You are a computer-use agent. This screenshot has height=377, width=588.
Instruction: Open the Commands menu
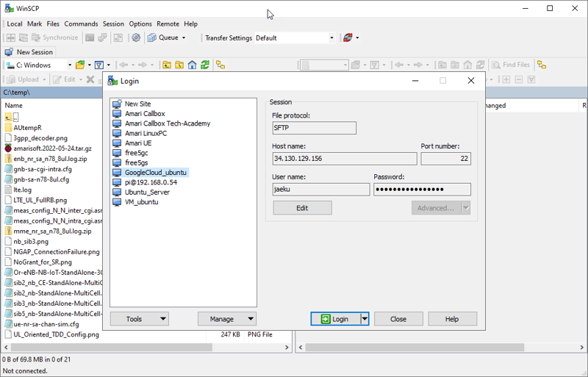[81, 24]
